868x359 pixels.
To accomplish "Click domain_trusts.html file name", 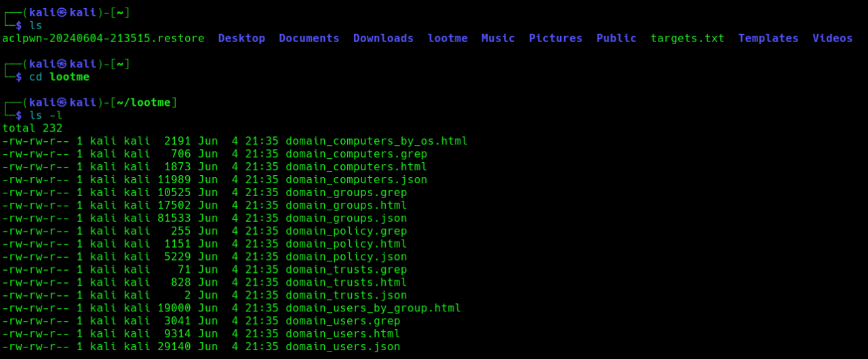I will [x=346, y=282].
